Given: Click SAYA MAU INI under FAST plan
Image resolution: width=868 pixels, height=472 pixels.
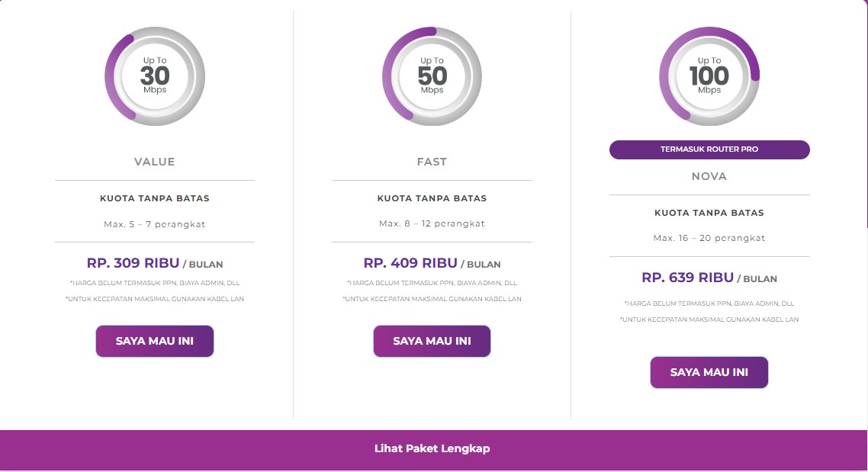Looking at the screenshot, I should pos(432,341).
